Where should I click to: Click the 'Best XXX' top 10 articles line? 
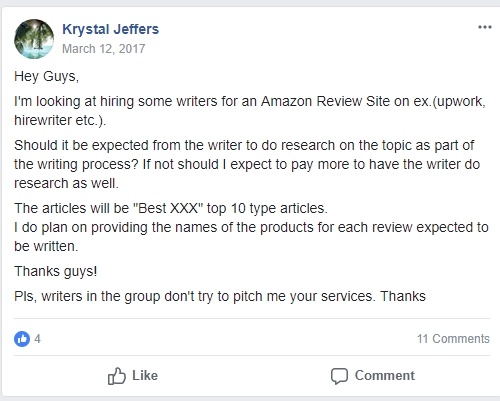click(x=171, y=208)
